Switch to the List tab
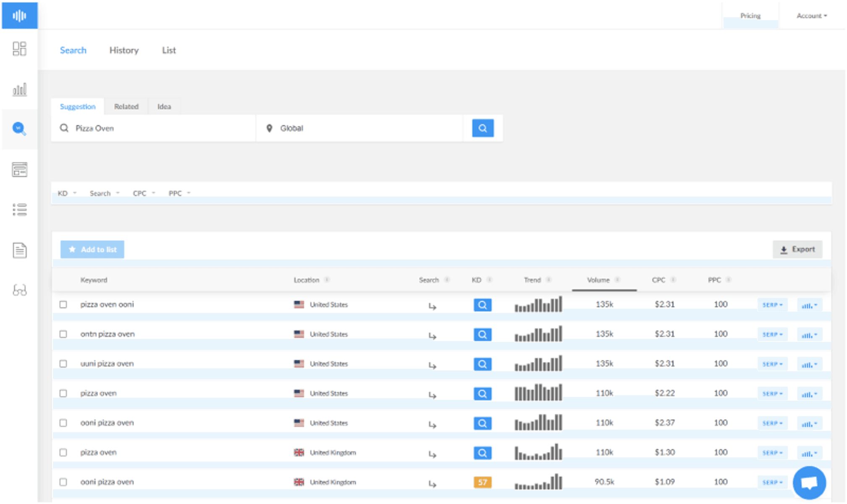This screenshot has height=504, width=847. click(169, 50)
